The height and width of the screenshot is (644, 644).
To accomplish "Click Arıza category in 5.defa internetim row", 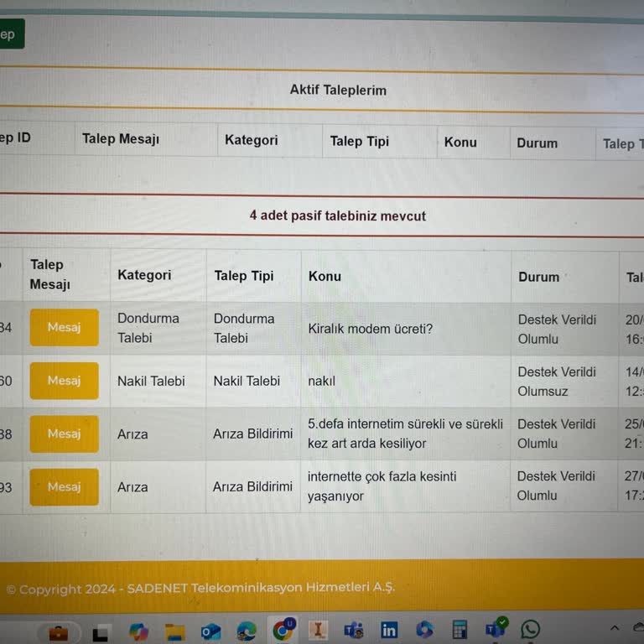I will coord(132,434).
